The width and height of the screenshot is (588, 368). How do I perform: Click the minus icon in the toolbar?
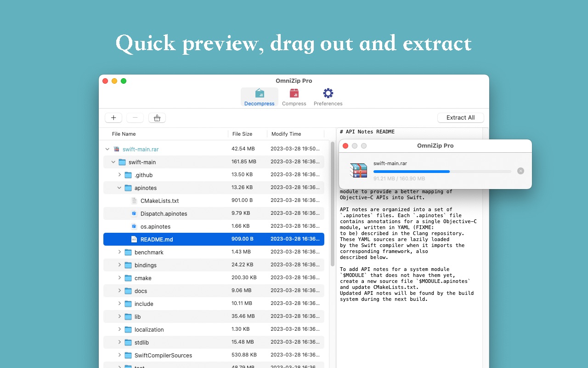click(135, 118)
